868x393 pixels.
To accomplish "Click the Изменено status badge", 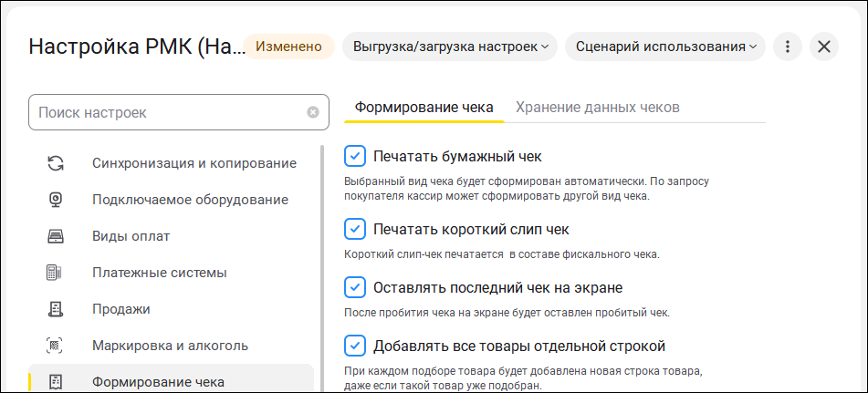I will coord(288,47).
